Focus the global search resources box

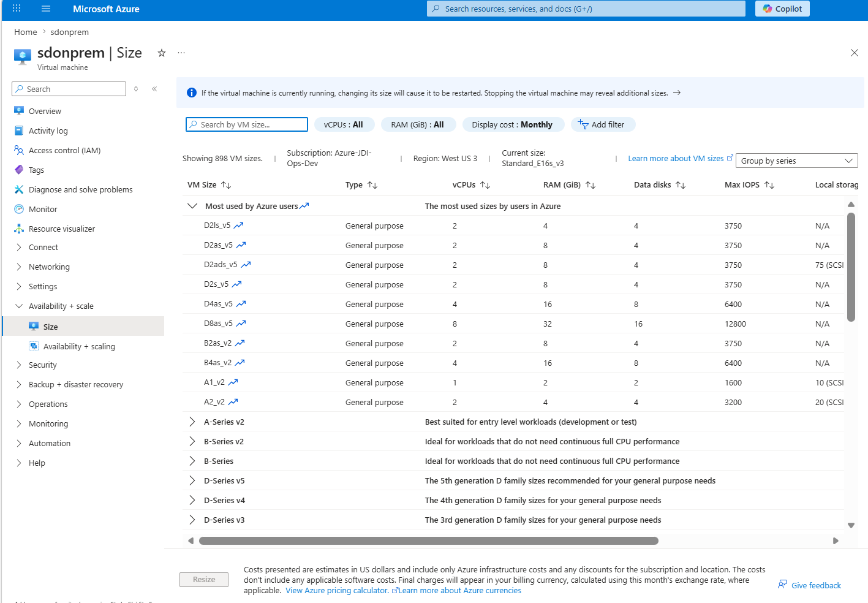point(586,9)
